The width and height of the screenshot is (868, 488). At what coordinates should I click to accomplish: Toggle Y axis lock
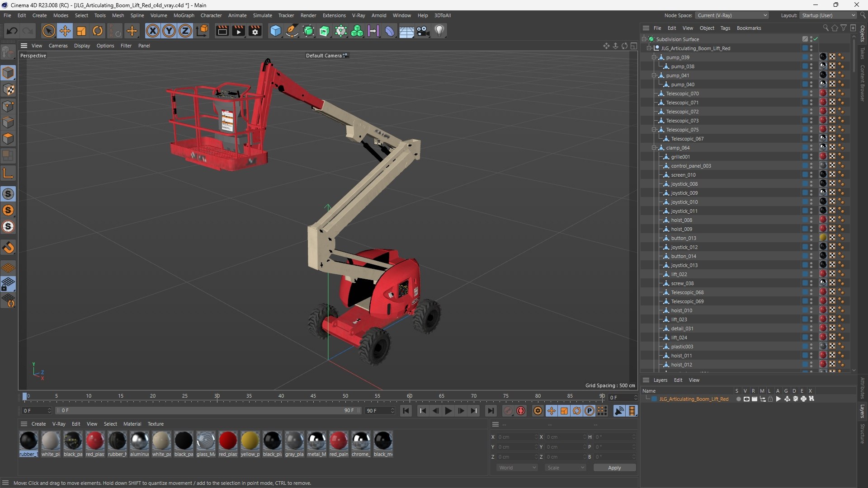click(x=169, y=31)
